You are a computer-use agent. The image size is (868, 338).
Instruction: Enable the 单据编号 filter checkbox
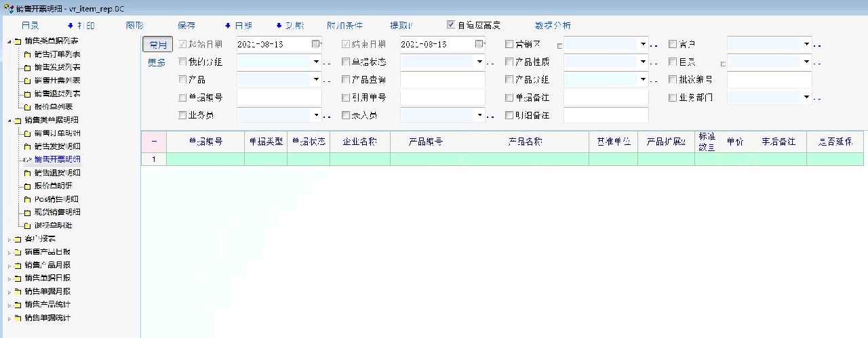point(182,98)
